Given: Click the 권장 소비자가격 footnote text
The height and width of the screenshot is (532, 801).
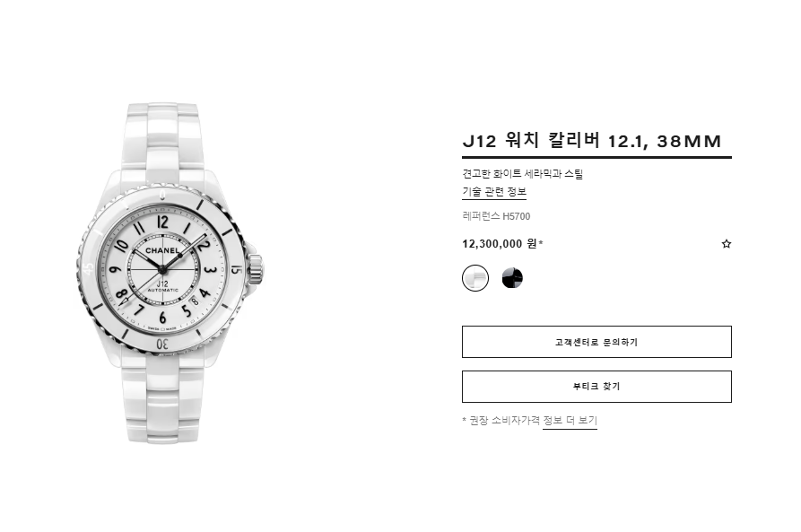Looking at the screenshot, I should point(504,421).
